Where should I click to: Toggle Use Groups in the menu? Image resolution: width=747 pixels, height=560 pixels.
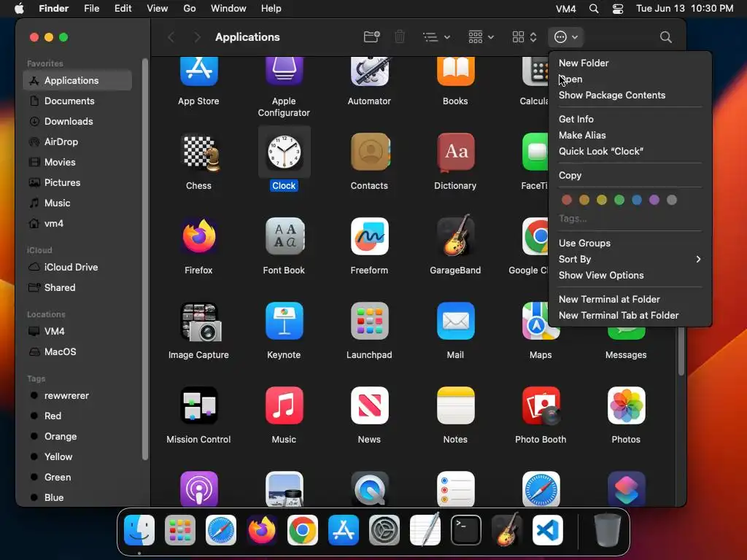click(630, 243)
